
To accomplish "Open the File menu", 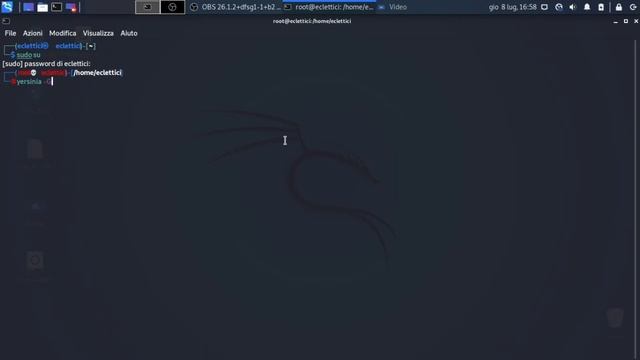I will click(10, 33).
